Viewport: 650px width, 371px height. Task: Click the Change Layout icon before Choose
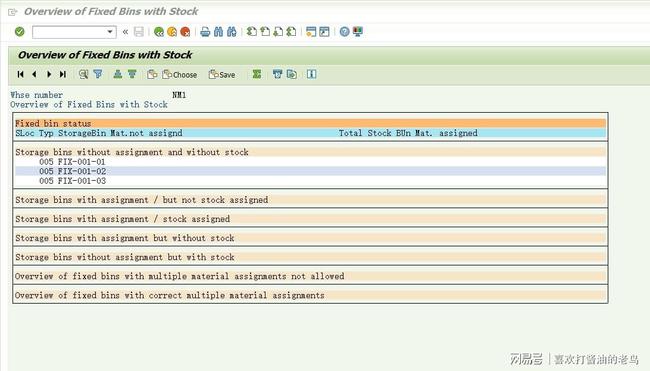point(152,74)
